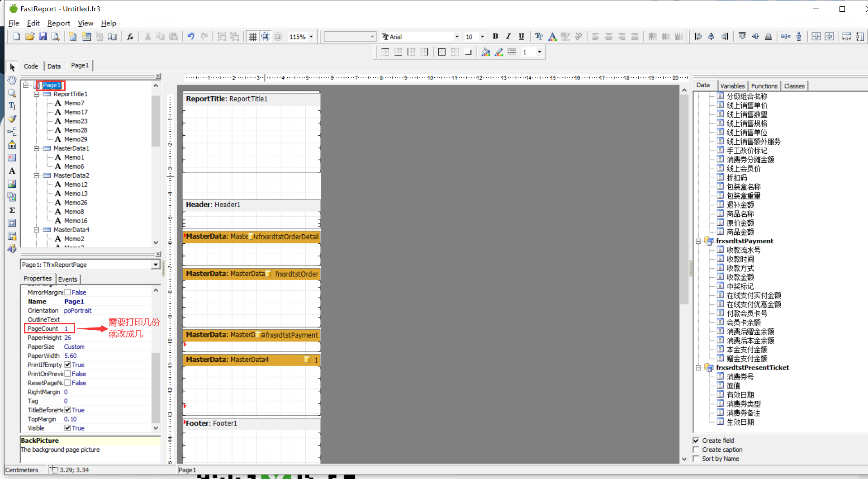Select the Header: Header1 band

251,204
